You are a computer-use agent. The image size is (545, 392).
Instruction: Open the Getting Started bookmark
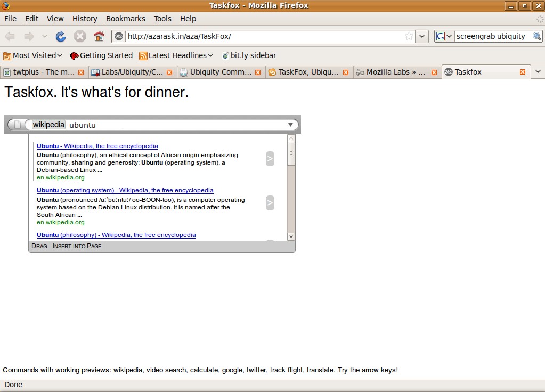[x=102, y=55]
